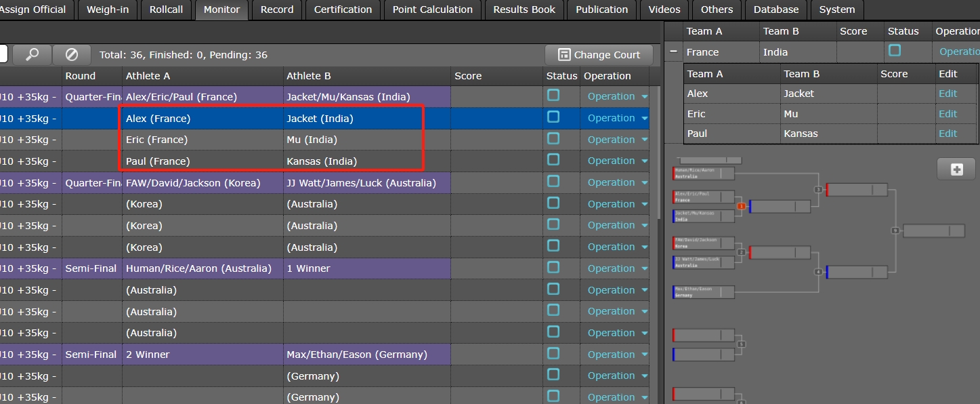Viewport: 980px width, 404px height.
Task: Click Edit link for Paul vs Kansas
Action: [x=947, y=134]
